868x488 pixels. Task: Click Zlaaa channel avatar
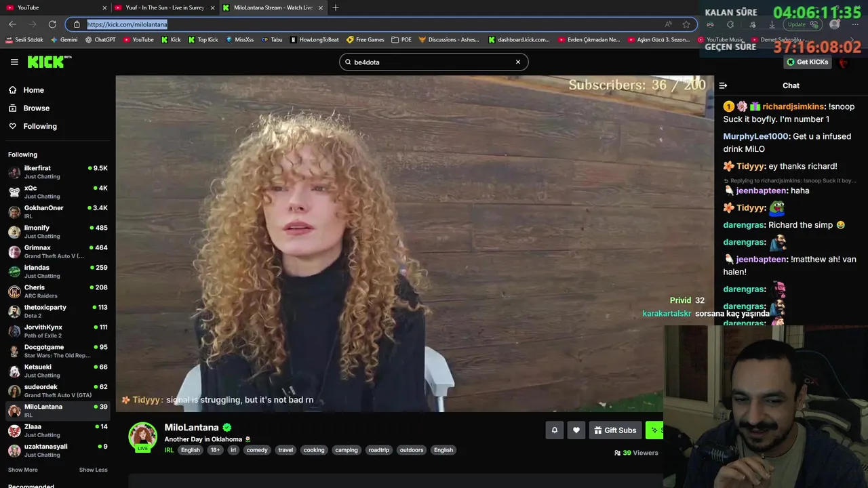(x=14, y=430)
